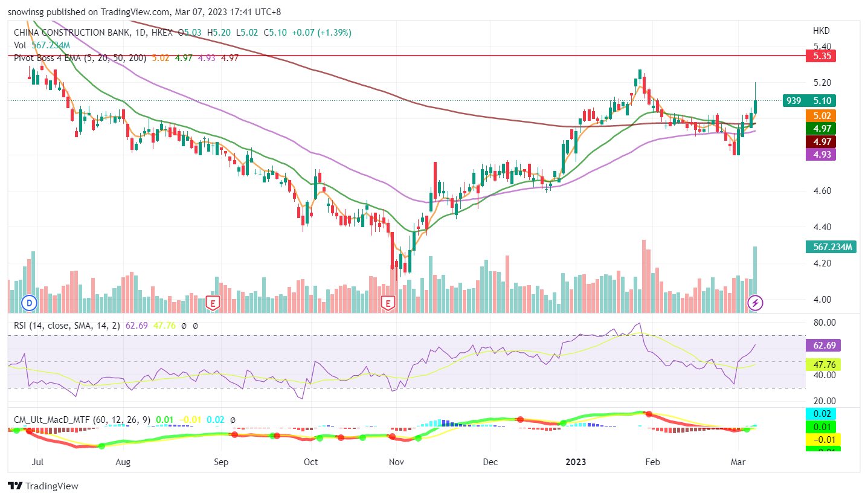Click the HKD currency label
Viewport: 868px width, 499px height.
pos(821,30)
